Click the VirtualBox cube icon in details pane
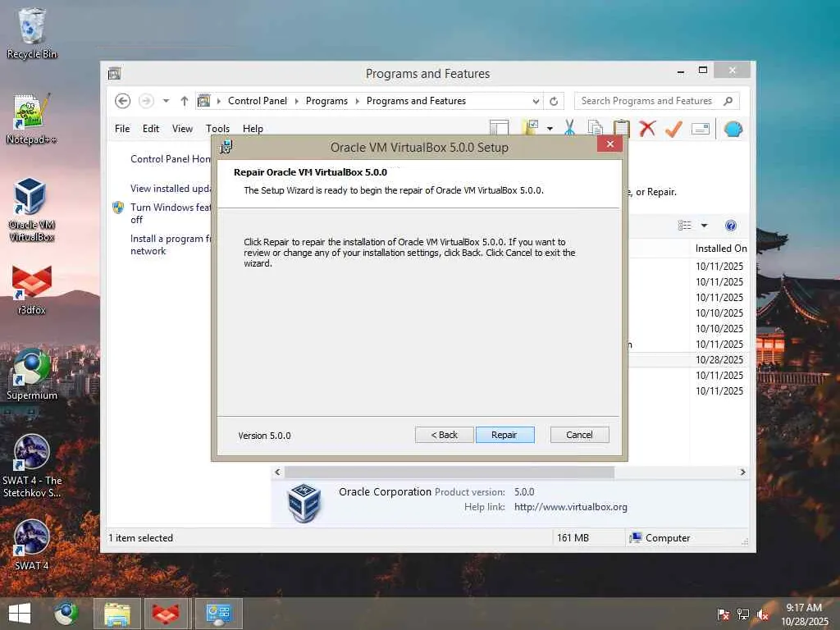The image size is (840, 630). [304, 502]
